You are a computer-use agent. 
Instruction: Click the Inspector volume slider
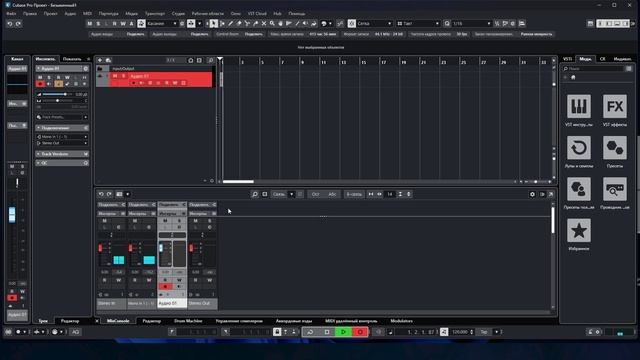(x=58, y=94)
